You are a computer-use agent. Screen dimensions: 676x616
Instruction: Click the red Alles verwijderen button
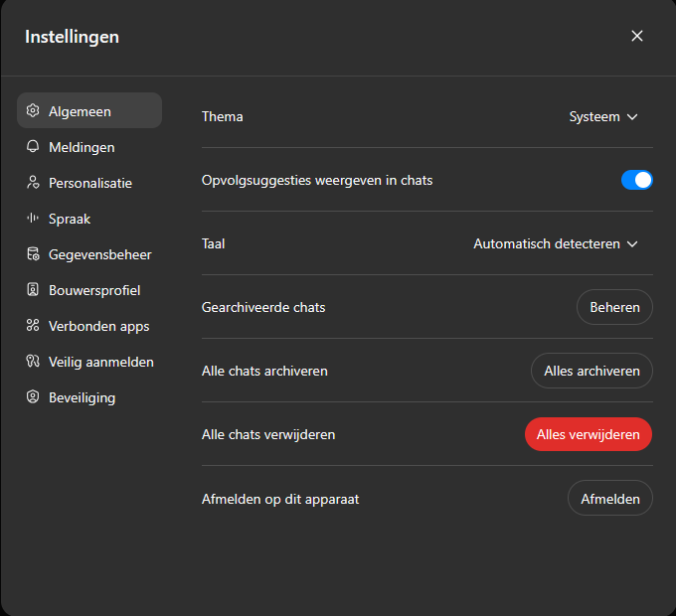(x=589, y=434)
